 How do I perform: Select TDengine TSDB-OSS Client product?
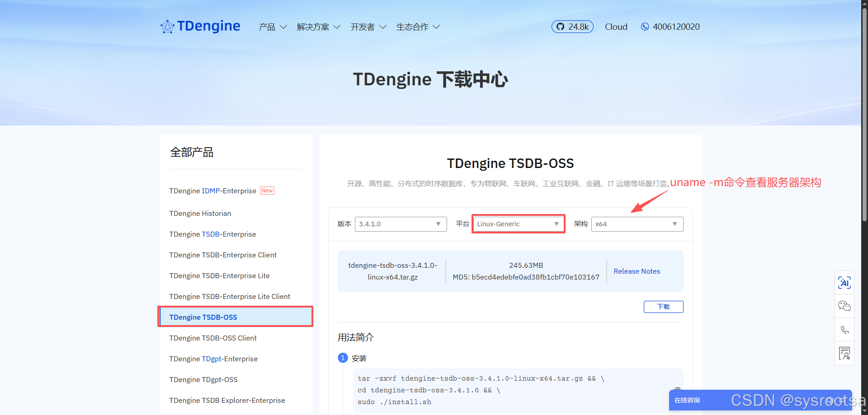tap(213, 338)
